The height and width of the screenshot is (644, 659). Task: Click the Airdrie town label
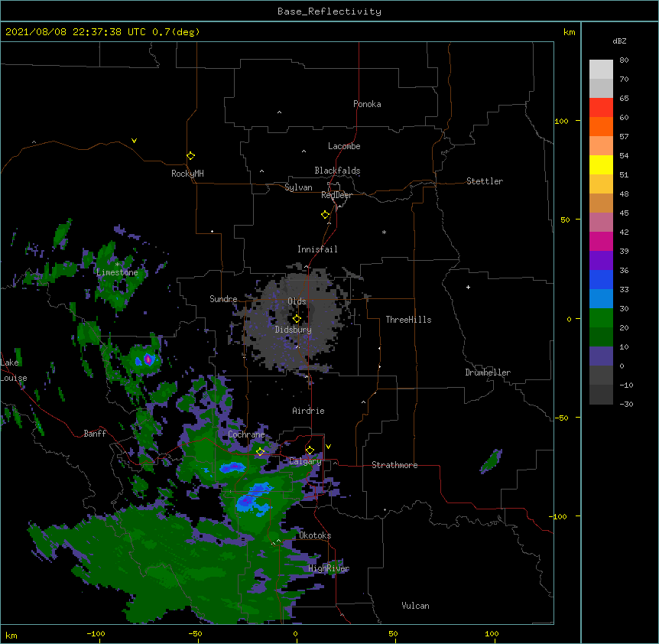point(309,411)
